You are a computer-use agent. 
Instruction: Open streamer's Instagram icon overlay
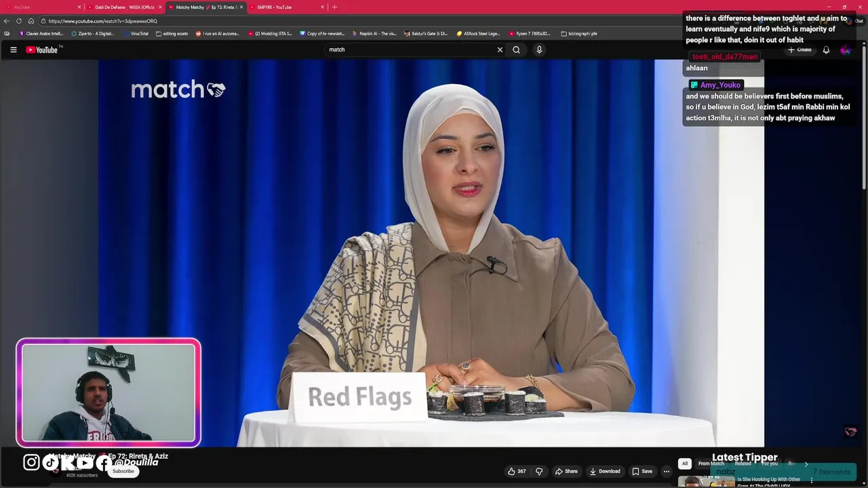pyautogui.click(x=31, y=462)
